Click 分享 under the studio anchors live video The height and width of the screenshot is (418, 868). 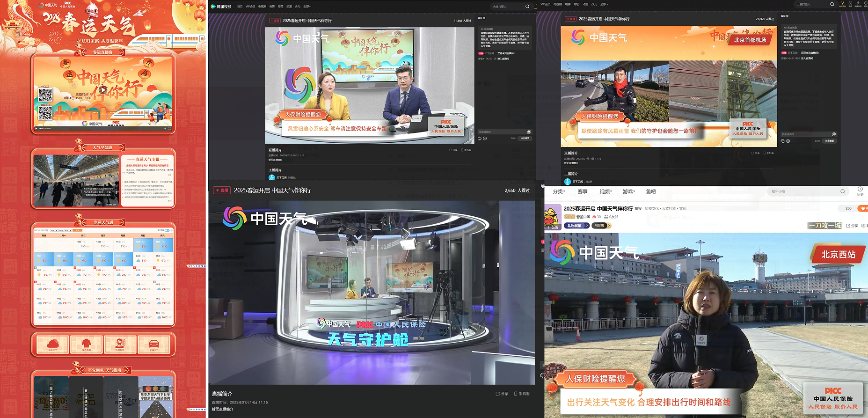click(x=453, y=150)
